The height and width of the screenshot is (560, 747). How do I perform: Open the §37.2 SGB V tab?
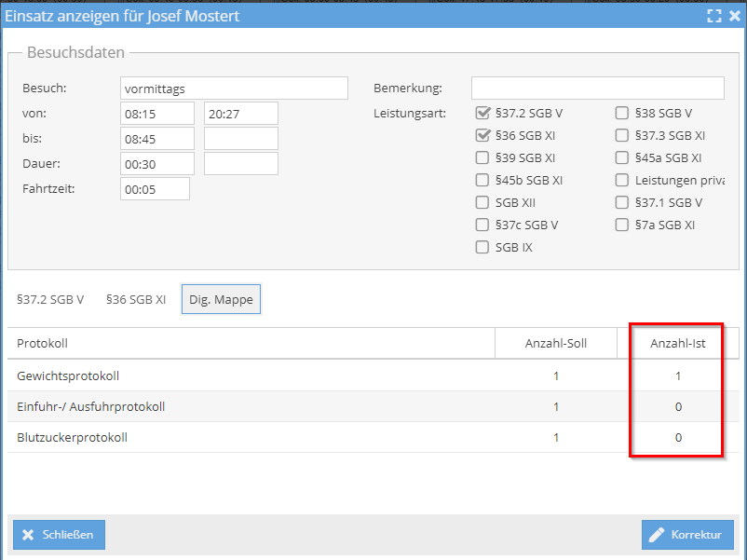[50, 300]
